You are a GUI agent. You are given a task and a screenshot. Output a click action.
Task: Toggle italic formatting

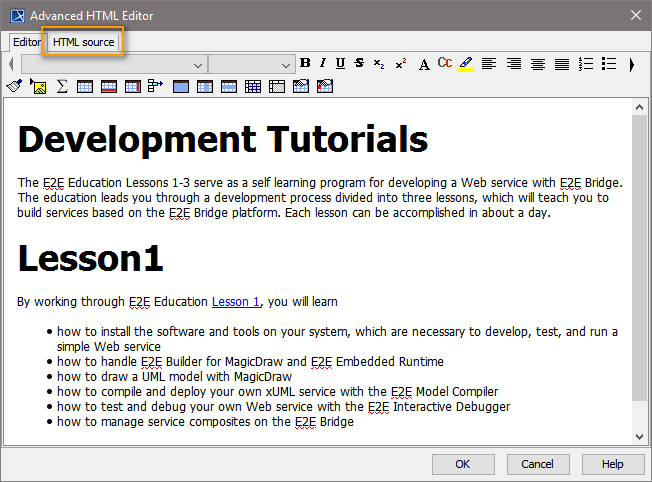(x=323, y=64)
